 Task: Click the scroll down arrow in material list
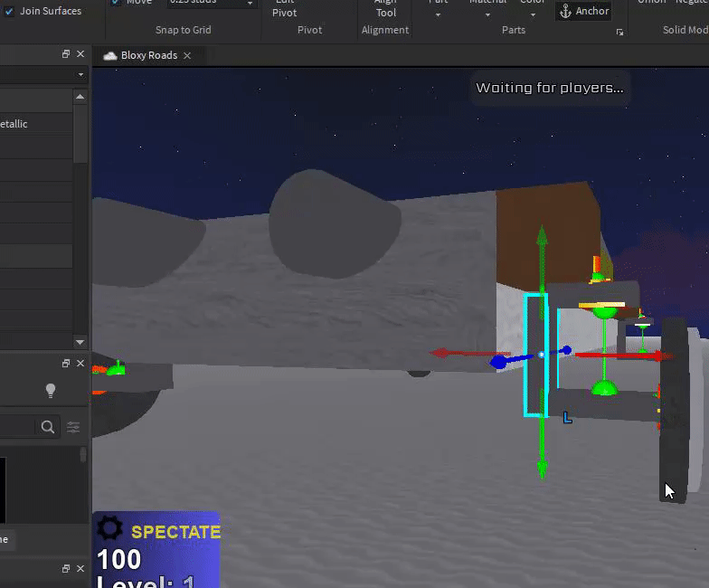[x=80, y=342]
